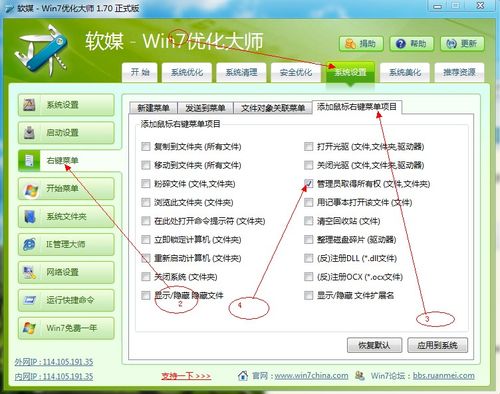500x394 pixels.
Task: Tick 显示/隐藏 隐藏文件 checkbox
Action: (x=146, y=295)
